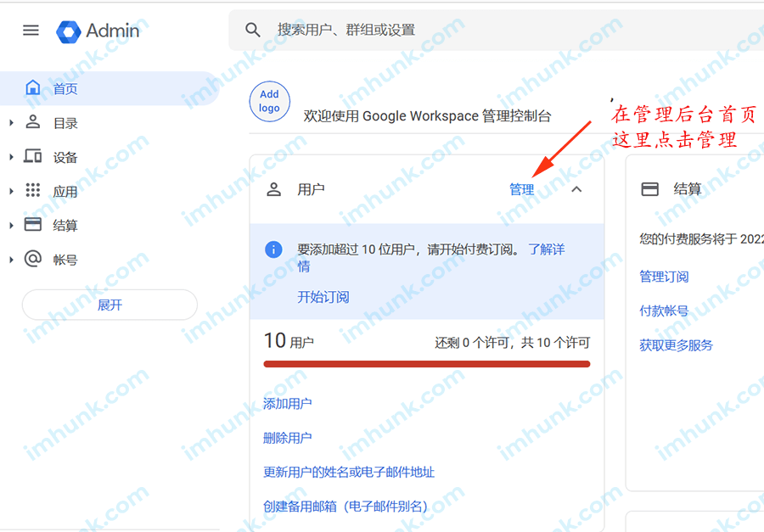Click the 开始订阅 link
This screenshot has width=764, height=532.
[x=323, y=297]
